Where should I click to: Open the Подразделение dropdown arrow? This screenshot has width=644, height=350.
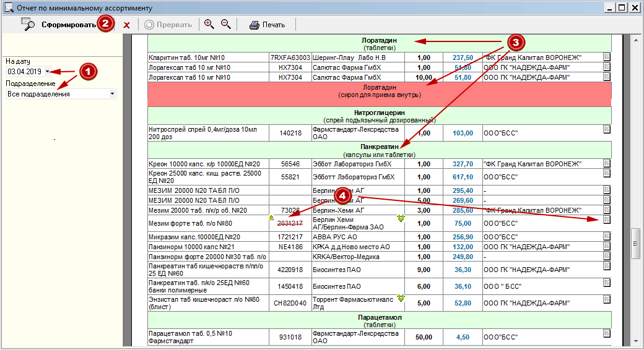point(112,94)
